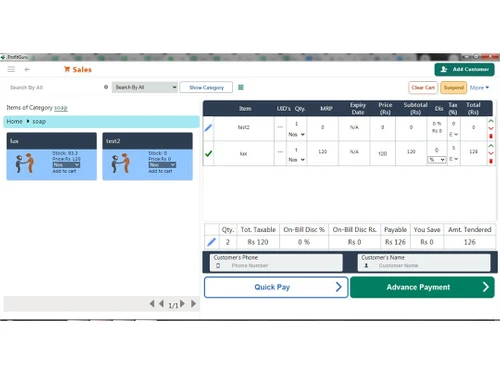Screen dimensions: 500x375
Task: Click the test2 item handshake image
Action: pos(121,163)
